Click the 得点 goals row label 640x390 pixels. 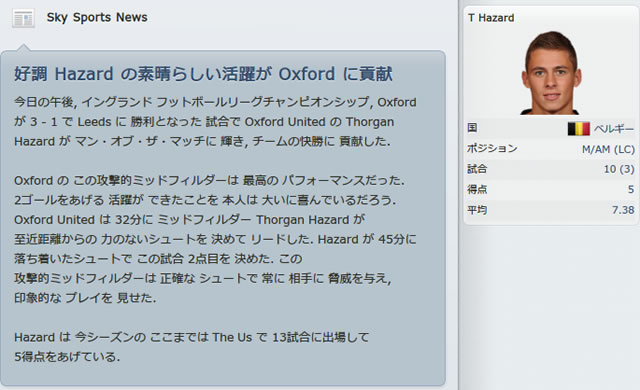pyautogui.click(x=477, y=189)
